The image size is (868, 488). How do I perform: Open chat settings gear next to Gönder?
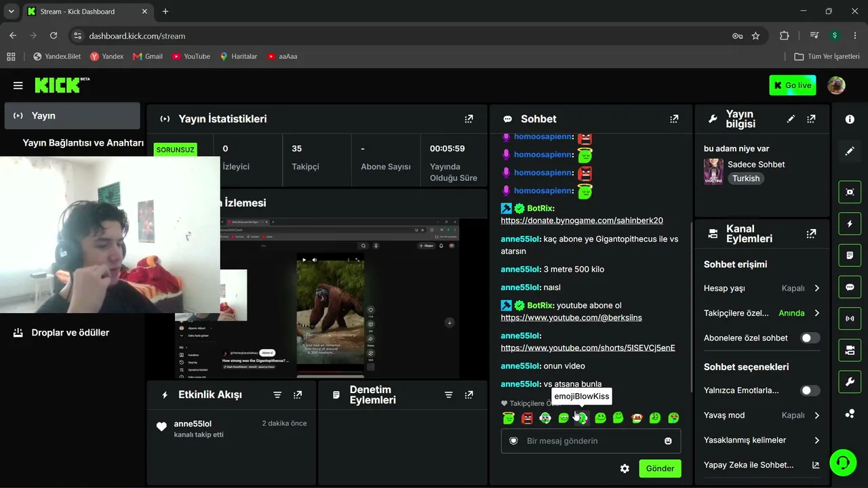tap(625, 468)
